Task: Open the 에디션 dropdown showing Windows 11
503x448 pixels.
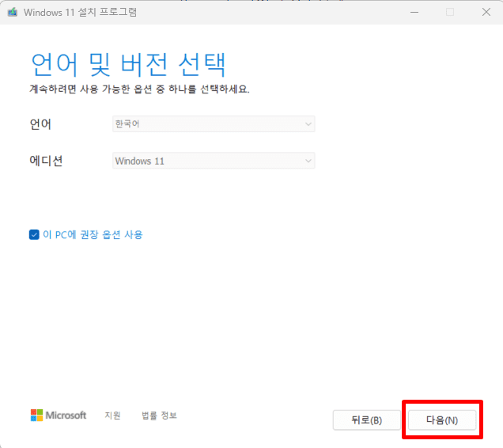Action: click(214, 161)
